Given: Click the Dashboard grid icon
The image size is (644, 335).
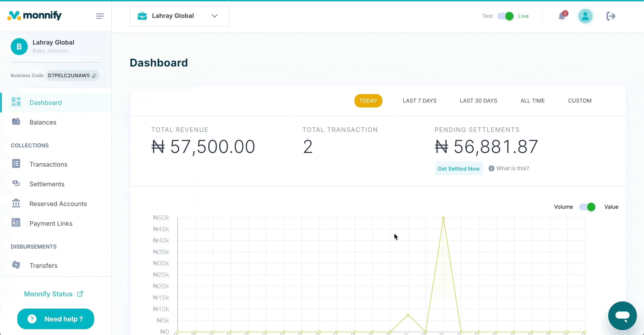Looking at the screenshot, I should point(16,102).
